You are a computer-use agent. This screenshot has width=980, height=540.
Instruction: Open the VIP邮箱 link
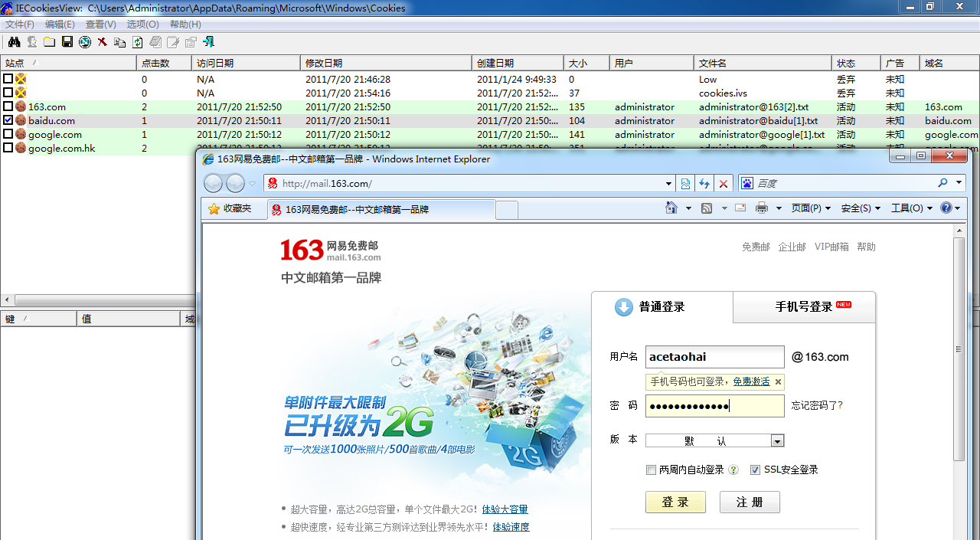click(831, 247)
